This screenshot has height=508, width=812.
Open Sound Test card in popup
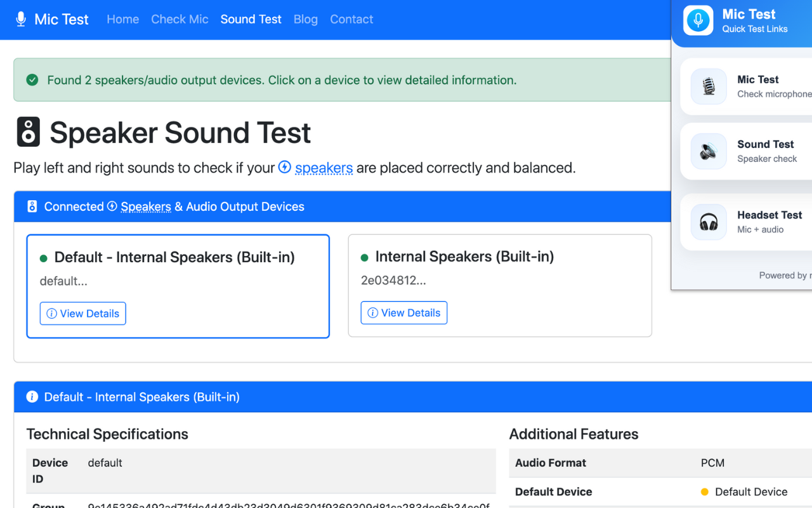pos(746,151)
